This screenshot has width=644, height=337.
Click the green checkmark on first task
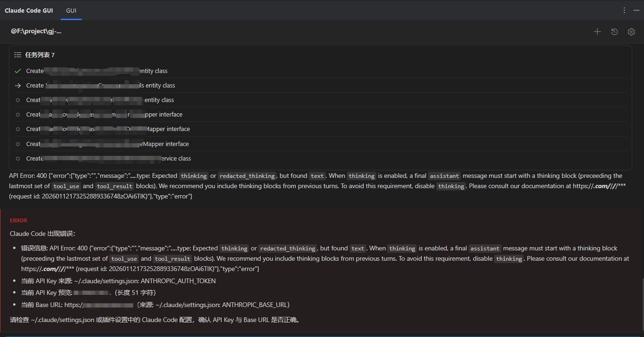(x=18, y=71)
